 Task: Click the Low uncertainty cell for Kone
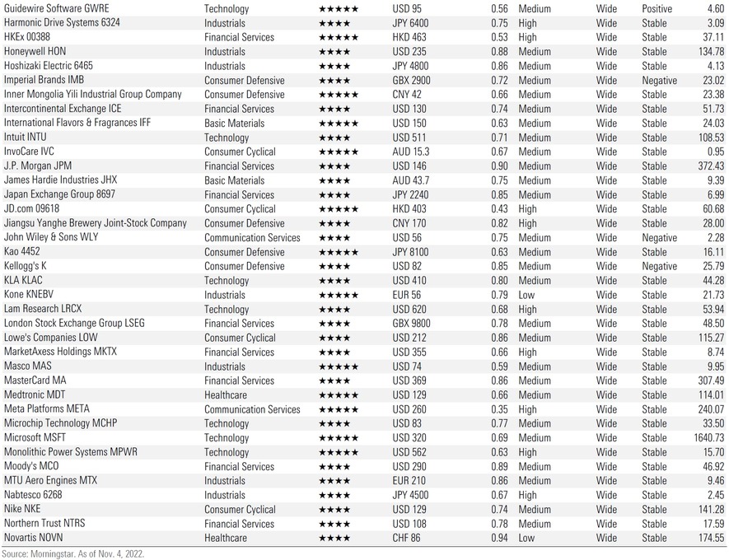tap(527, 295)
